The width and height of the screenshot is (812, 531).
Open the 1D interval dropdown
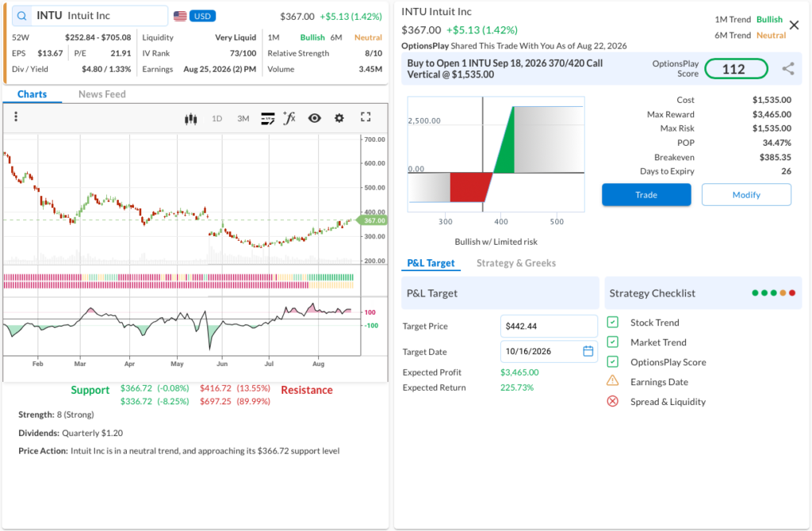pyautogui.click(x=217, y=119)
